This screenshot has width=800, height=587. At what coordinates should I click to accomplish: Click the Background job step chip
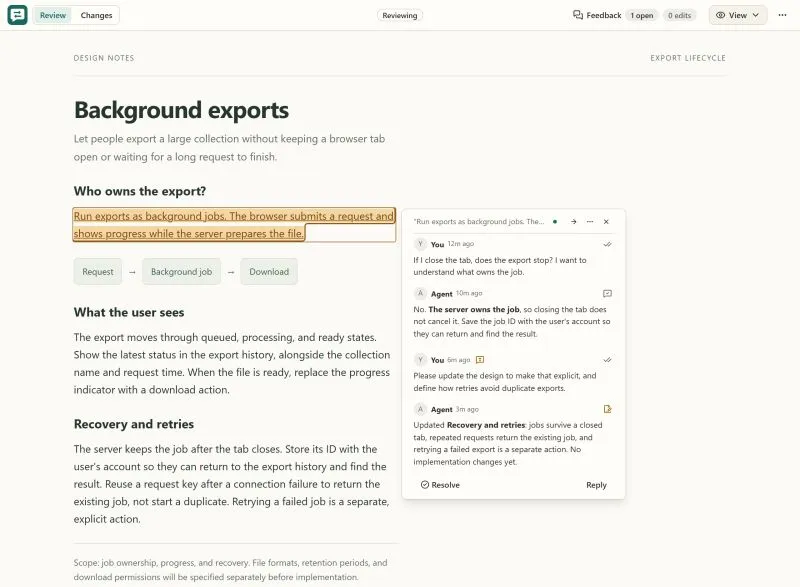point(181,272)
